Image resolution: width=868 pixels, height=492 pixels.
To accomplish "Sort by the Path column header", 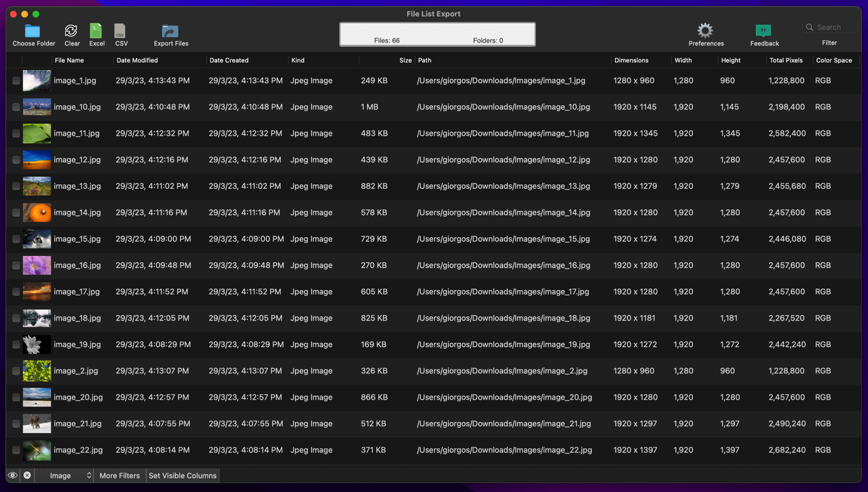I will 425,60.
